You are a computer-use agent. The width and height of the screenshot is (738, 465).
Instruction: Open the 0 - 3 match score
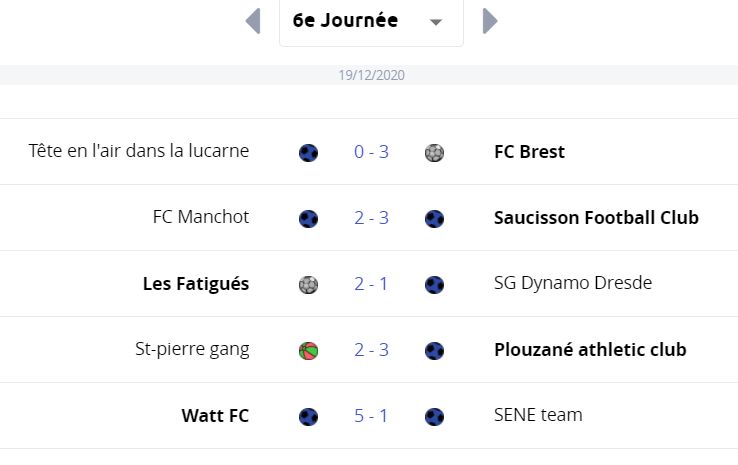(371, 152)
